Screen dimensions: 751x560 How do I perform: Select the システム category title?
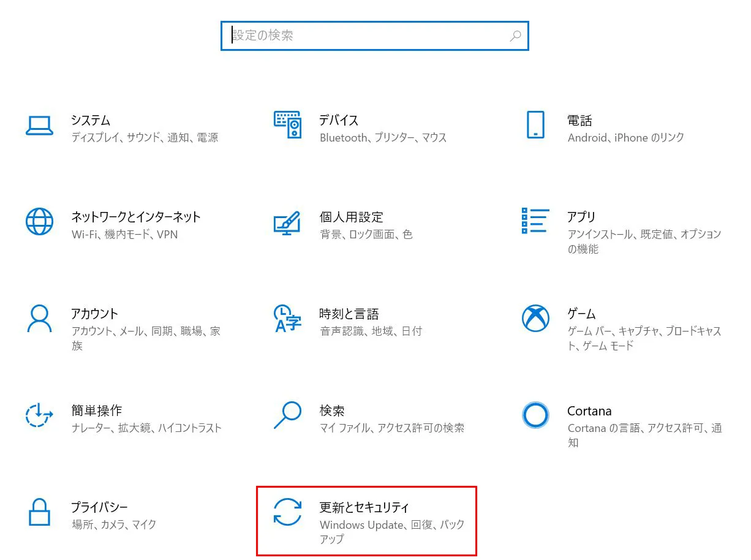pyautogui.click(x=91, y=120)
